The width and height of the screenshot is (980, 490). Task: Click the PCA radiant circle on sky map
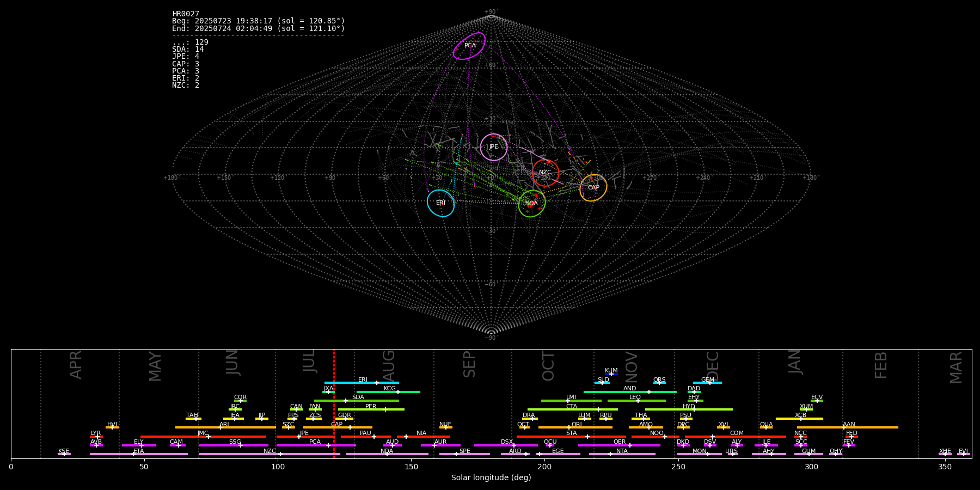(469, 46)
